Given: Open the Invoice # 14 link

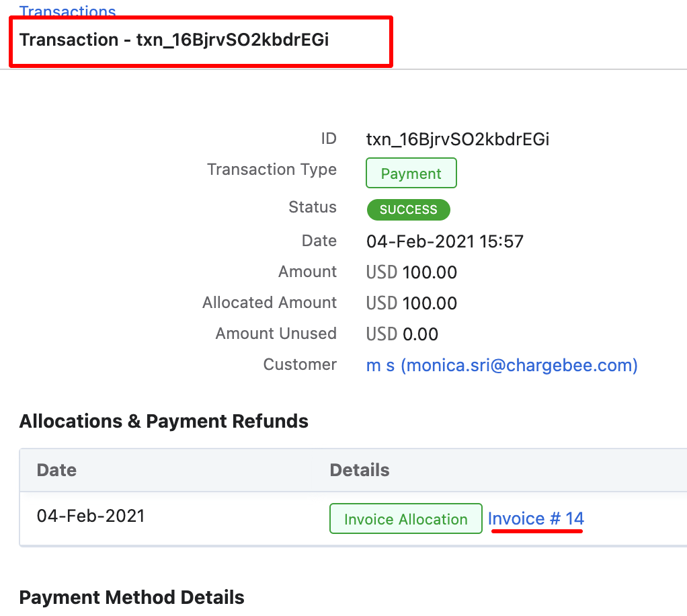Looking at the screenshot, I should [536, 518].
